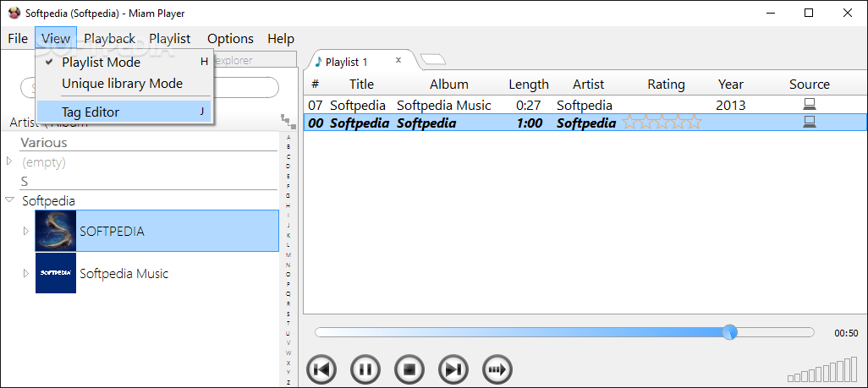Click the 2013 year cell

731,105
